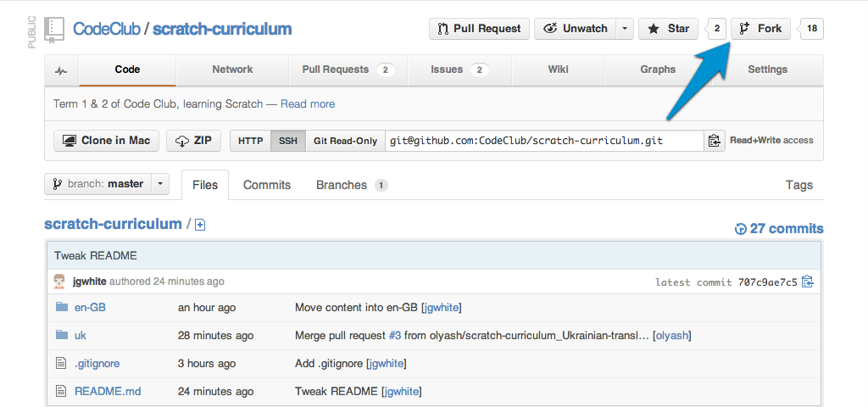Open the README.md file
Image resolution: width=868 pixels, height=407 pixels.
tap(108, 392)
